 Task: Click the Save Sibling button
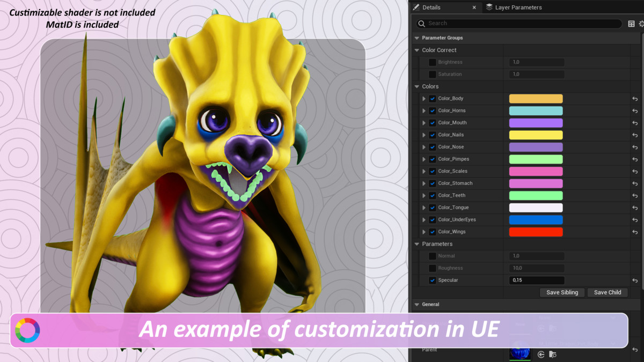[562, 292]
